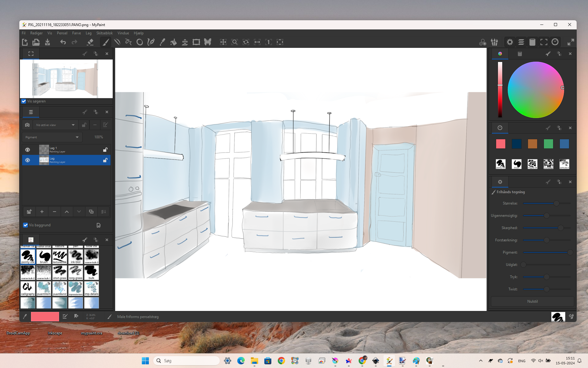The width and height of the screenshot is (588, 368).
Task: Toggle the Vis baggrund checkbox
Action: pos(26,225)
